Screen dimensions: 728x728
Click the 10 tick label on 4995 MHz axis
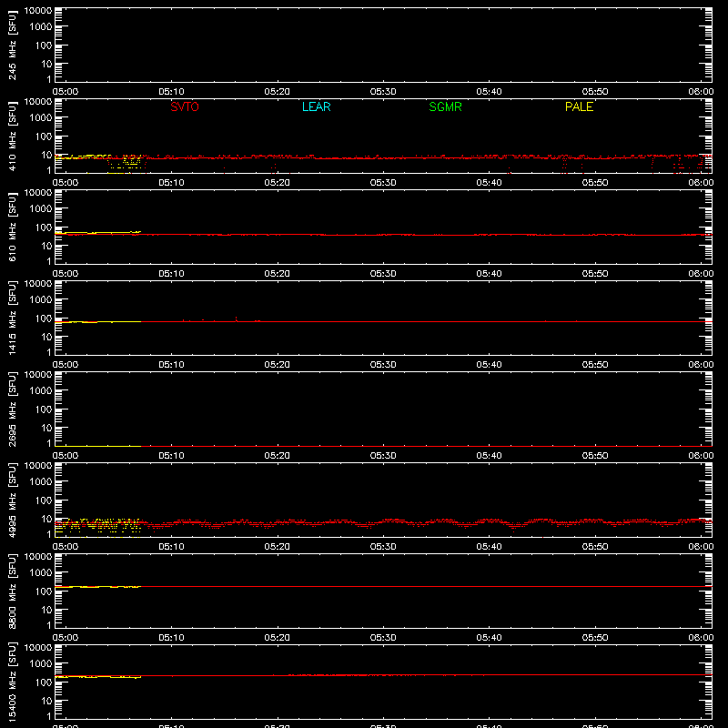click(x=46, y=519)
